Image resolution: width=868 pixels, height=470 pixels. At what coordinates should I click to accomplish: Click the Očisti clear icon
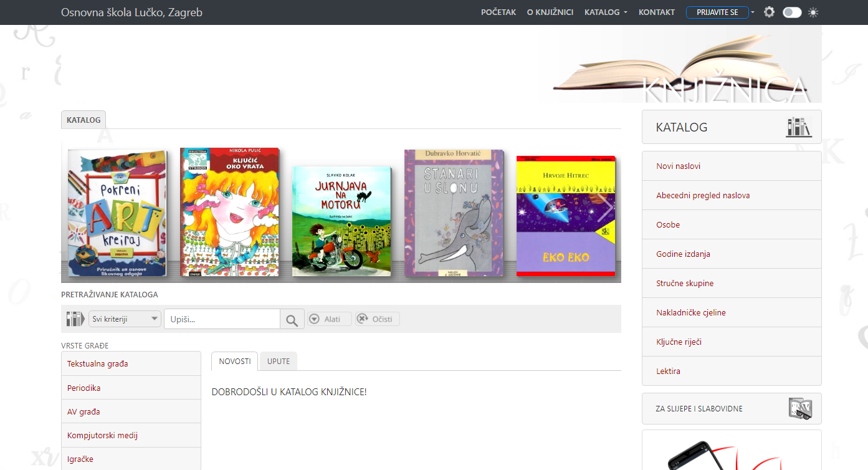point(363,319)
